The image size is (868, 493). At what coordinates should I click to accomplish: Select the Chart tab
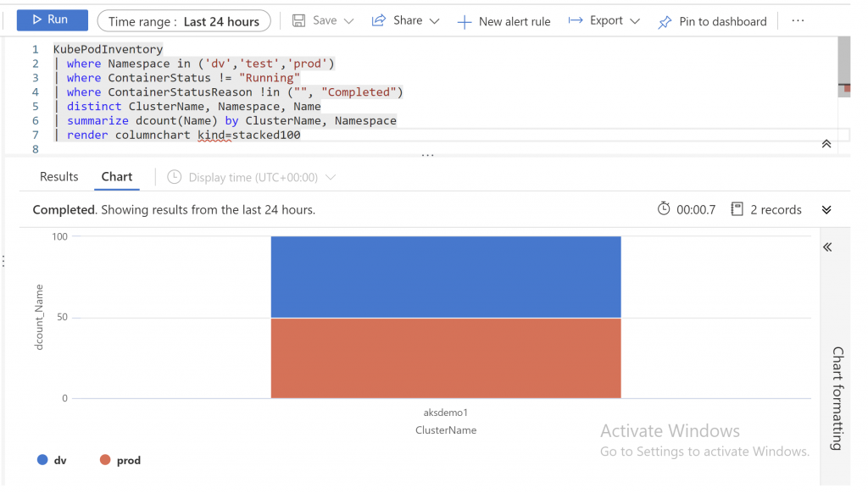tap(117, 176)
